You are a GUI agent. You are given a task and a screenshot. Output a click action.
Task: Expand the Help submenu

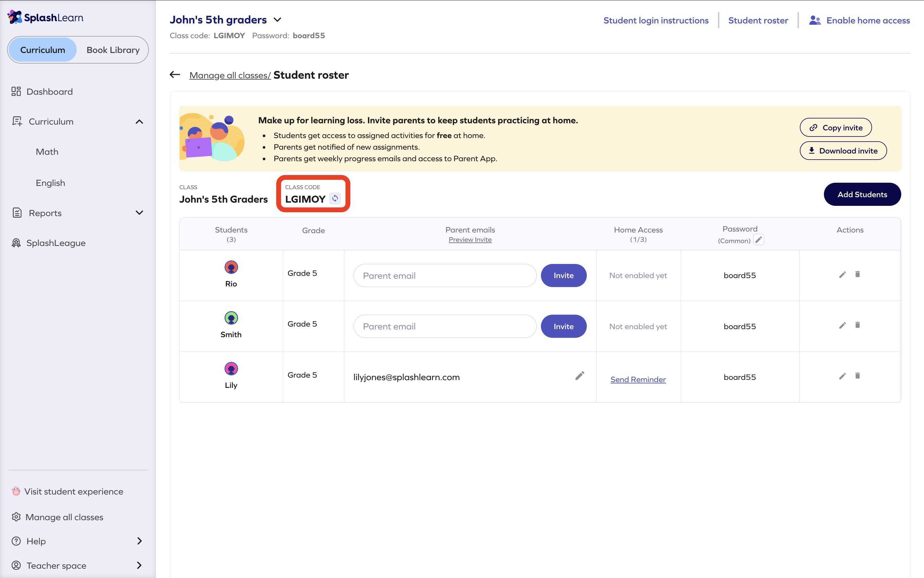pyautogui.click(x=139, y=541)
